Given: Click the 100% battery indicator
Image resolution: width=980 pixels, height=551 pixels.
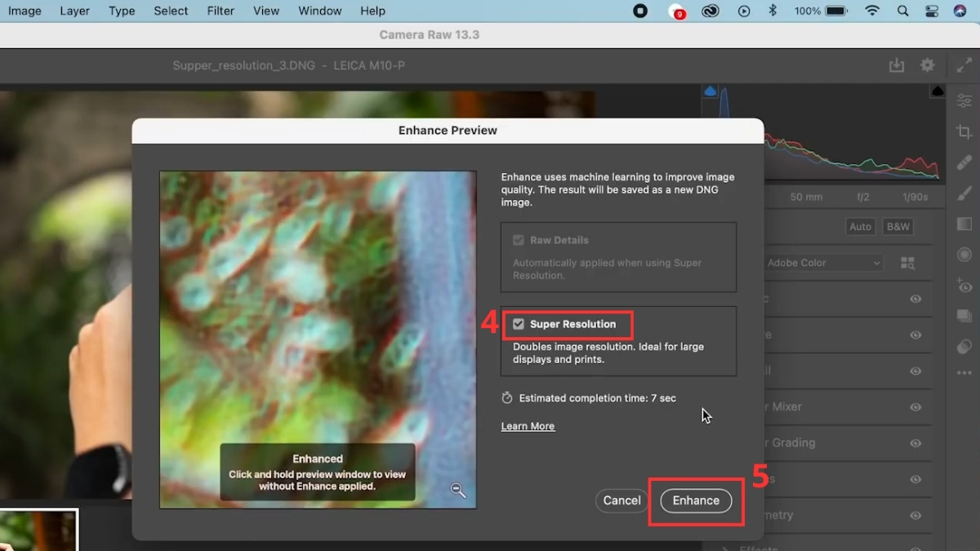Looking at the screenshot, I should point(821,11).
